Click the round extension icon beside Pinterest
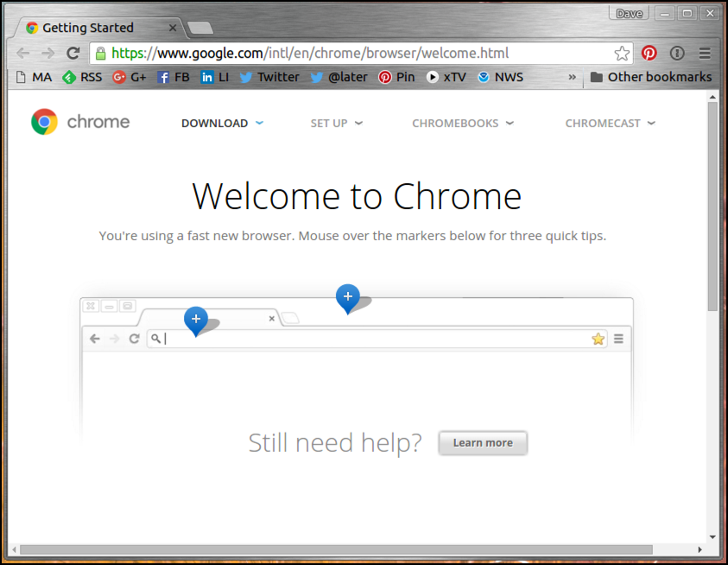 (677, 54)
